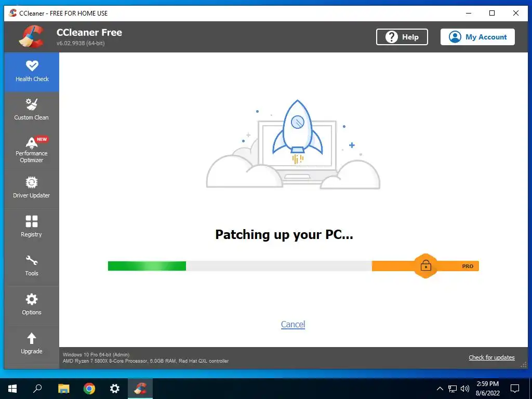Viewport: 532px width, 399px height.
Task: Click the NEW badge on Performance Optimizer
Action: click(42, 139)
